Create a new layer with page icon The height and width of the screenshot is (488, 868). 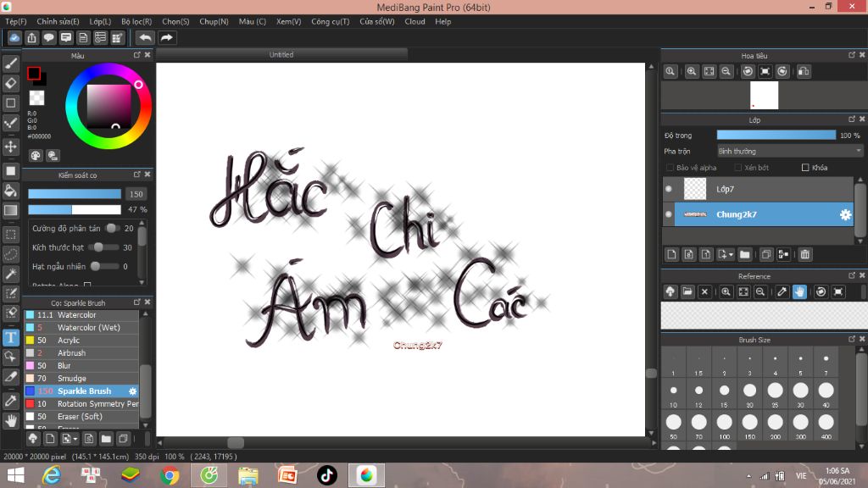(x=671, y=254)
